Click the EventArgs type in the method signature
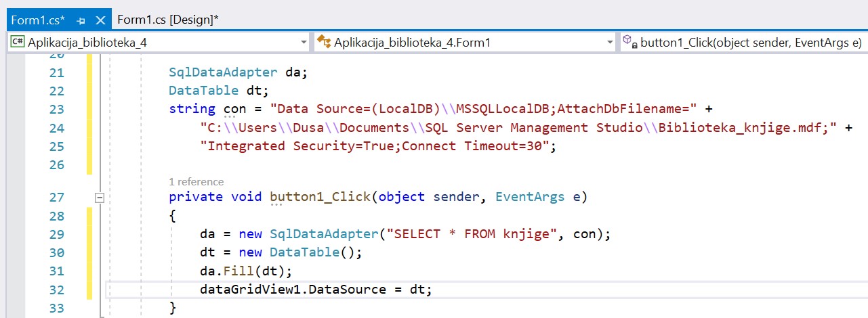 click(529, 197)
